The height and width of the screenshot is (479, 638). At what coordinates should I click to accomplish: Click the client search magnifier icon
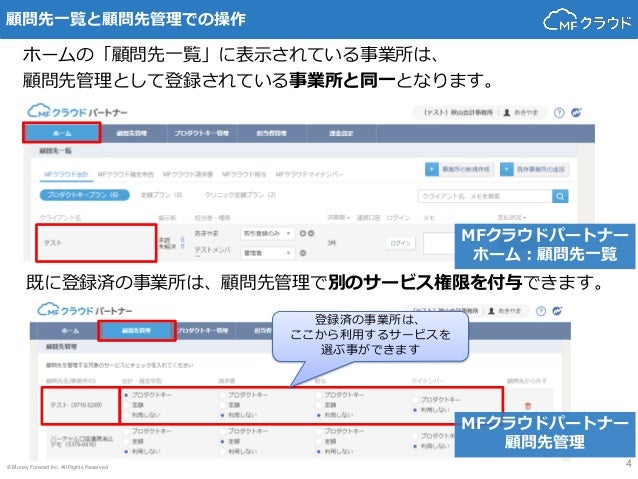click(x=560, y=196)
